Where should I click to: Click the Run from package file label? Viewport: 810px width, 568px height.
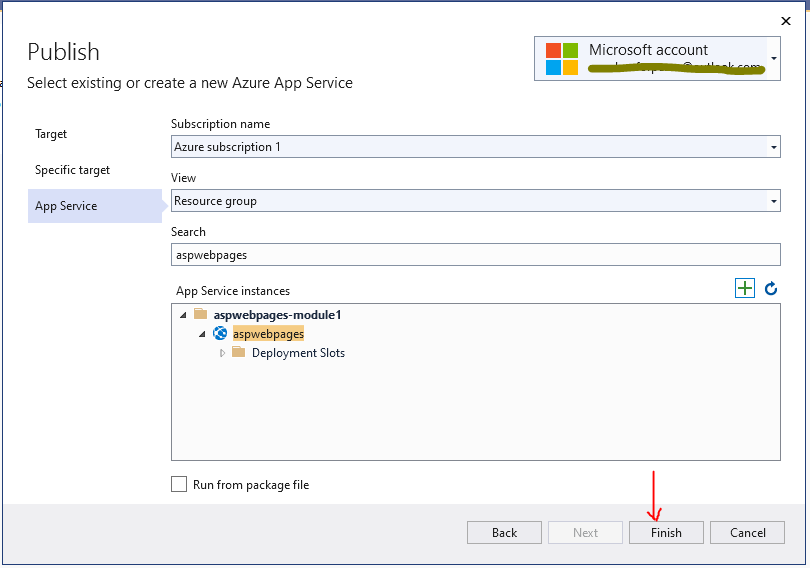(x=251, y=485)
